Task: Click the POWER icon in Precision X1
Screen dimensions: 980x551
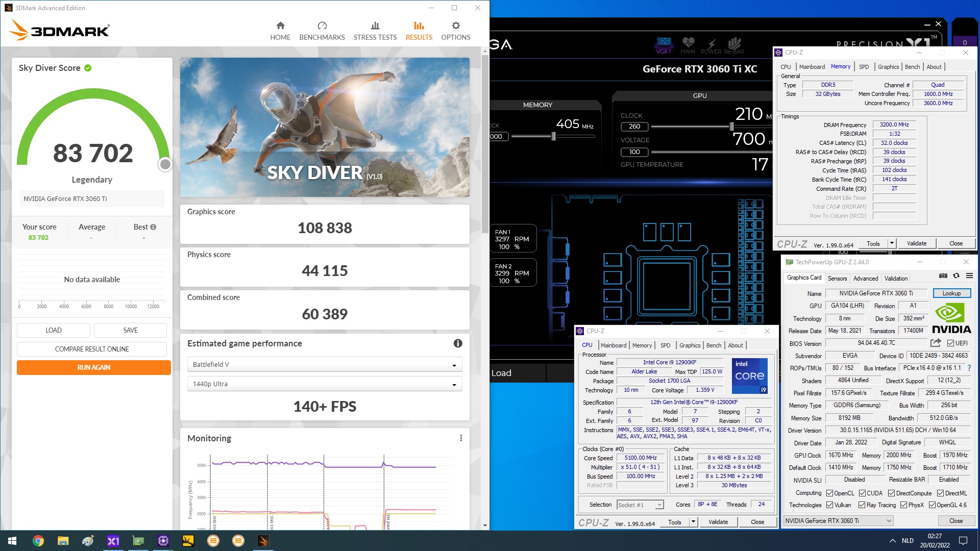Action: coord(711,45)
